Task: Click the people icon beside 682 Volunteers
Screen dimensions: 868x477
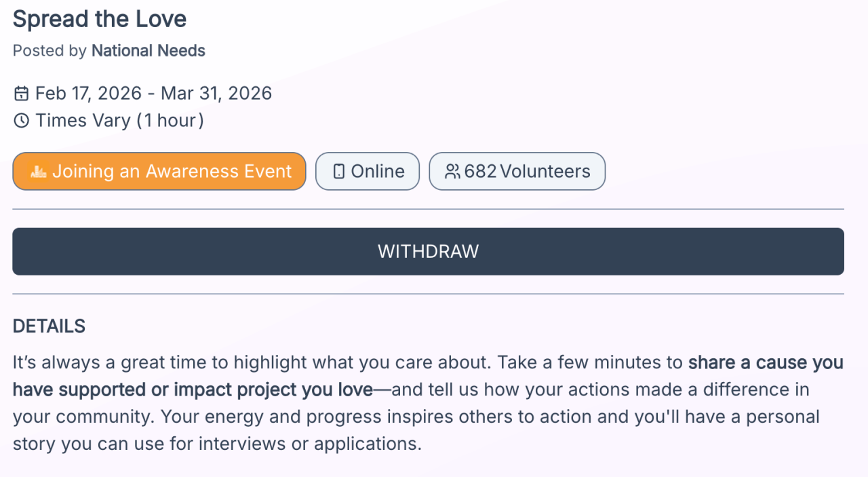Action: 452,172
